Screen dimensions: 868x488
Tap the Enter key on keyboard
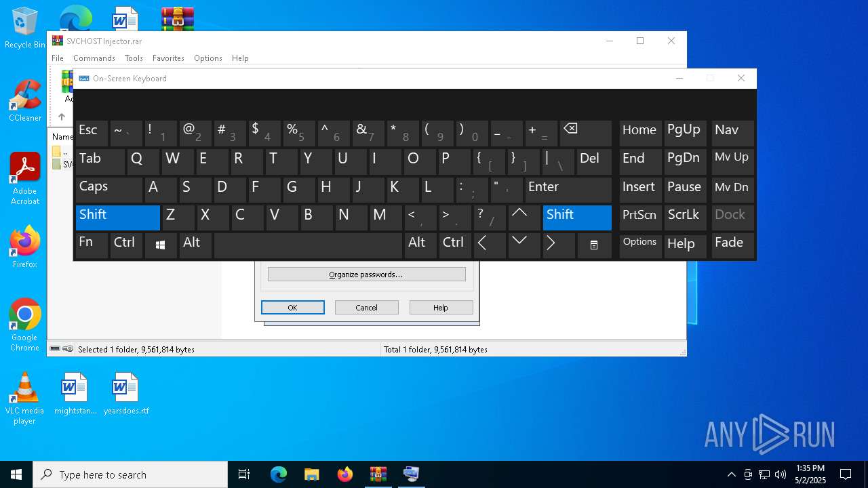568,190
